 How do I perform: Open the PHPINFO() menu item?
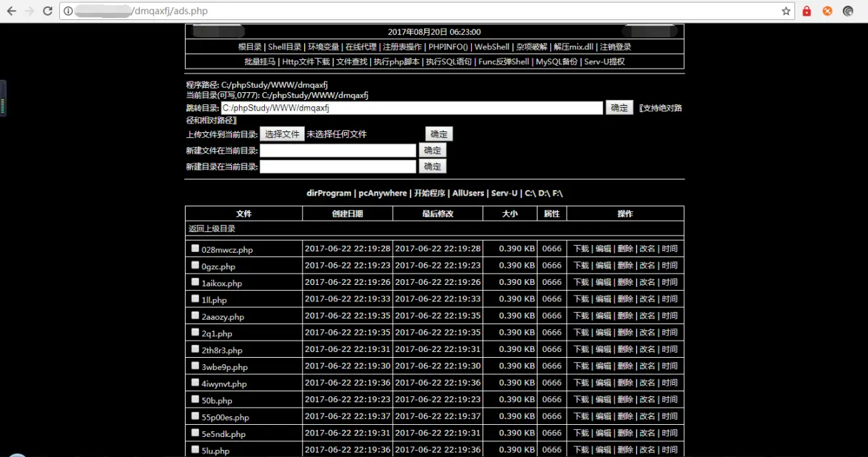(x=448, y=47)
